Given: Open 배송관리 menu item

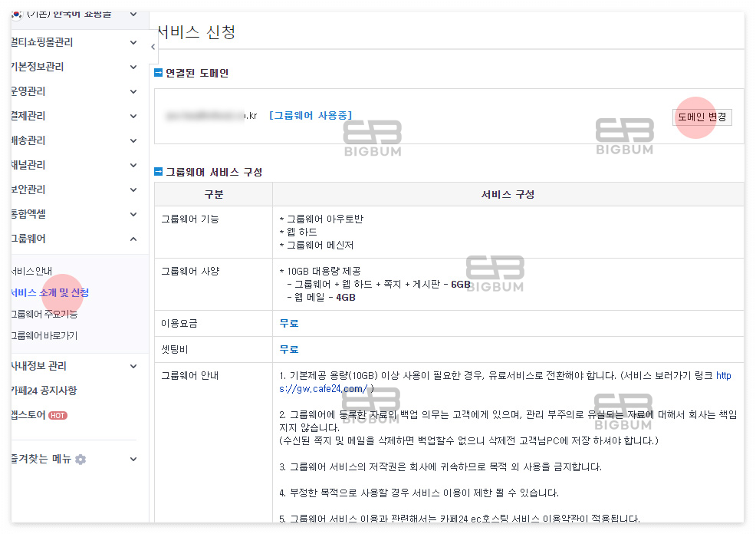Looking at the screenshot, I should [28, 141].
